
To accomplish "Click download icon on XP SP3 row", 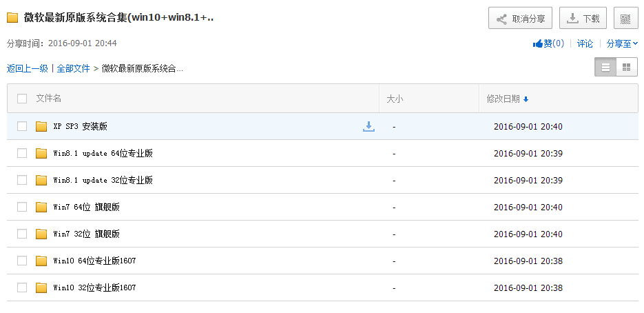I will click(x=368, y=126).
